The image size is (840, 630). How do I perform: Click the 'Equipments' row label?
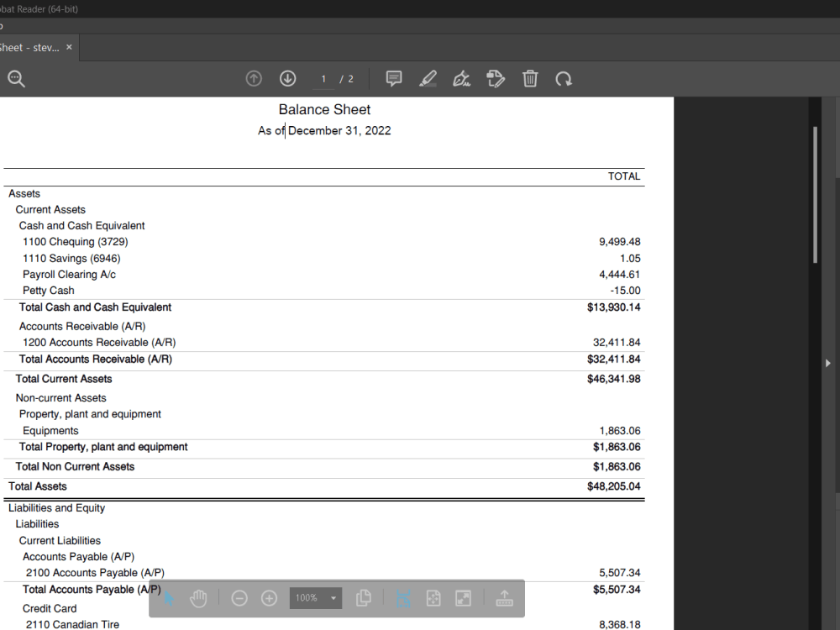point(50,431)
